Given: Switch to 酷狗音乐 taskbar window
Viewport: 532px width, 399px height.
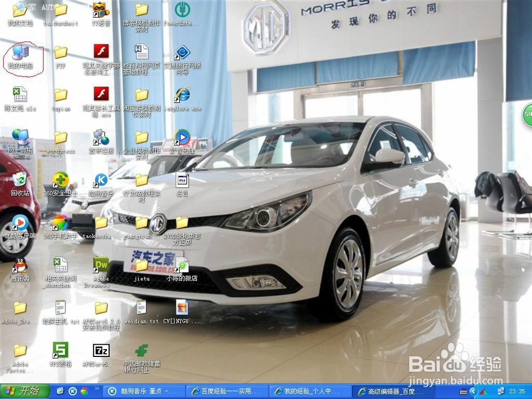Looking at the screenshot, I should pyautogui.click(x=145, y=391).
